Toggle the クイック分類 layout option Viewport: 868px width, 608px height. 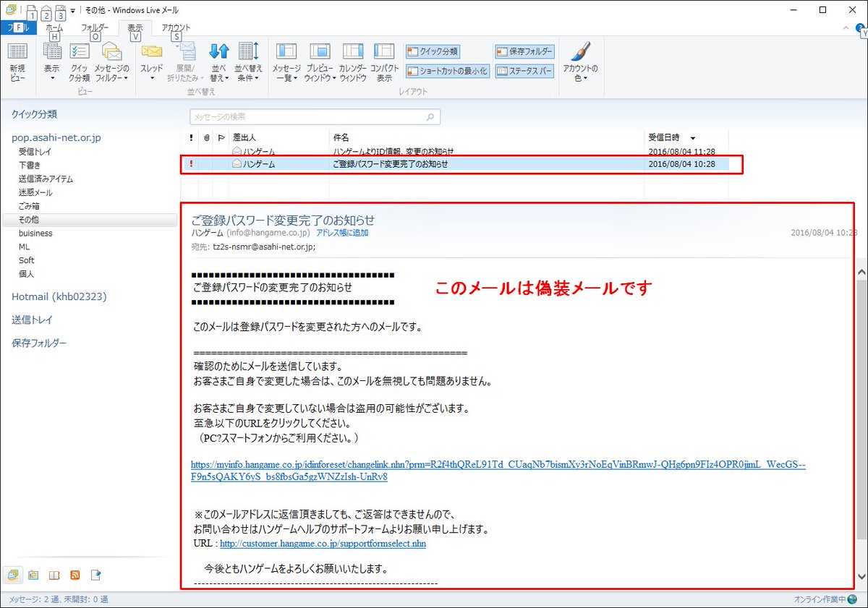(x=432, y=52)
